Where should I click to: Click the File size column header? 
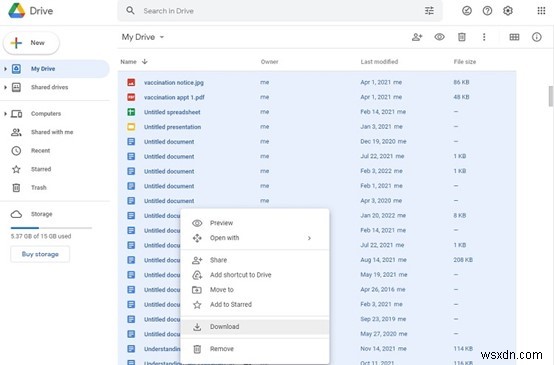[x=465, y=61]
